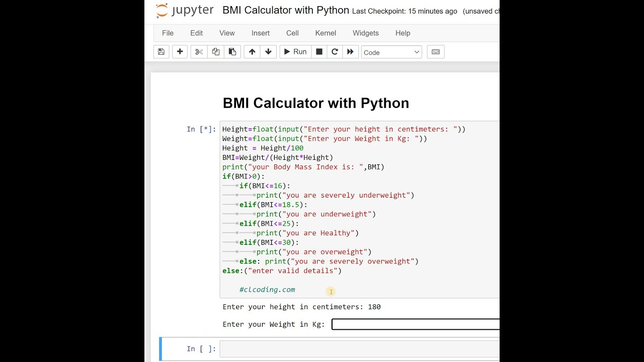Move selected cell down
The height and width of the screenshot is (362, 644).
[268, 52]
